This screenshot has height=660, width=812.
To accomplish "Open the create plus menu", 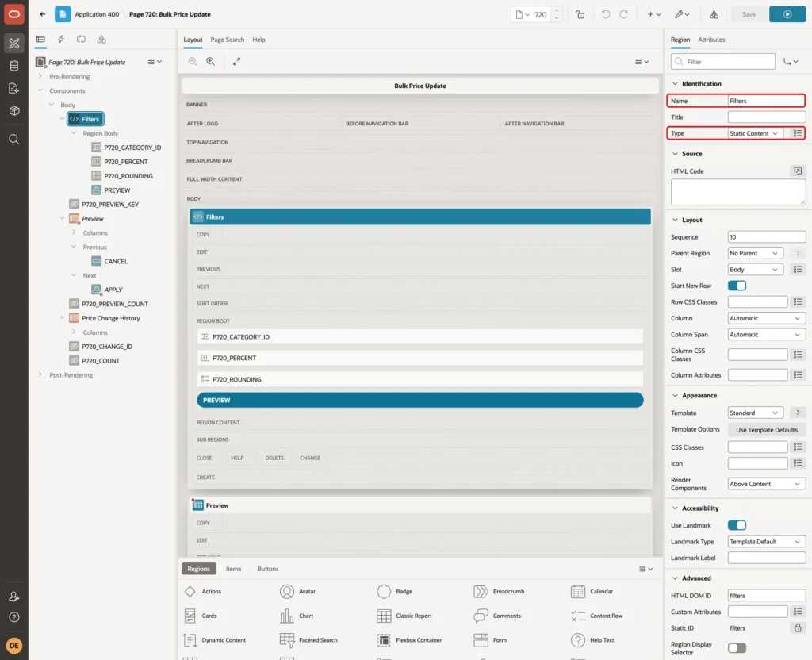I will tap(654, 14).
